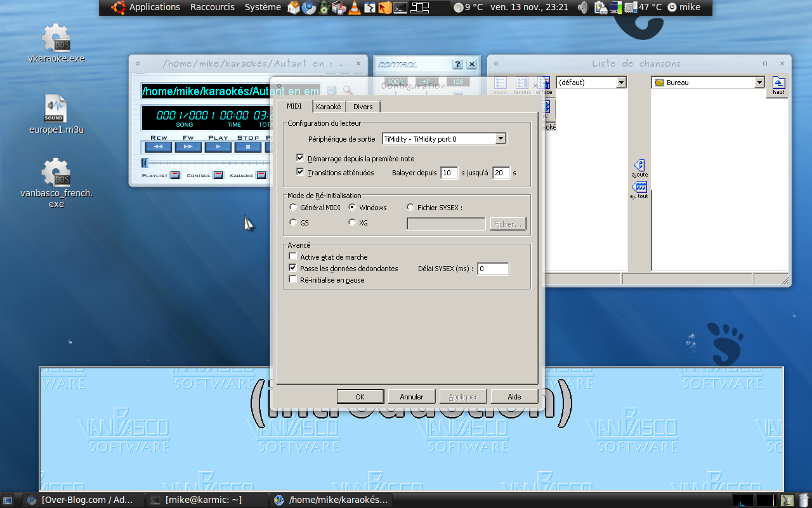Switch to the Karaoké tab

[329, 107]
